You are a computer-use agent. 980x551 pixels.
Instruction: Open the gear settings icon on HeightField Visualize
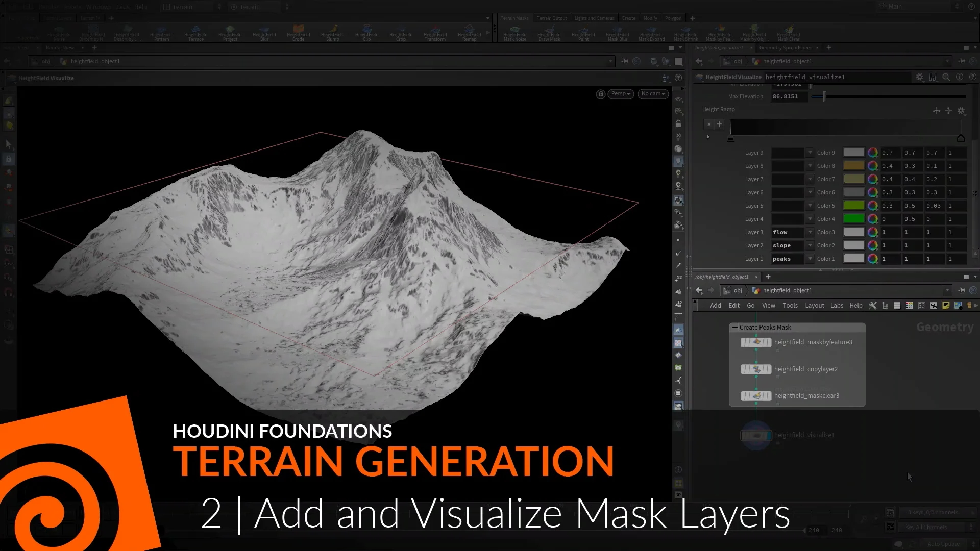click(x=920, y=77)
